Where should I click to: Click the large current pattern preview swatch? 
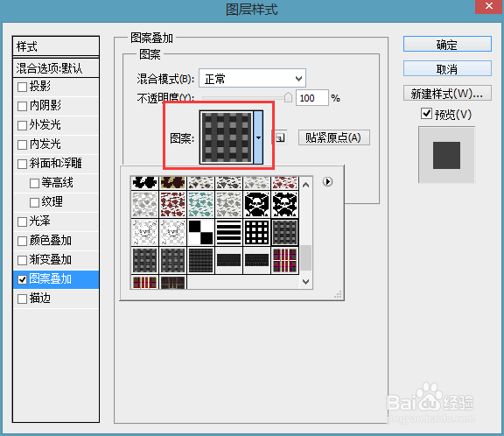[x=227, y=137]
